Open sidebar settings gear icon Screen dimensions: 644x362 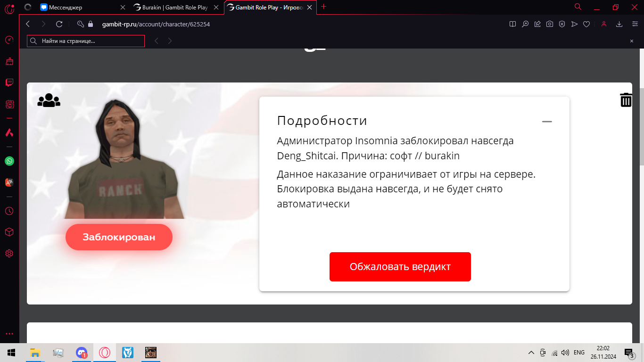point(9,254)
